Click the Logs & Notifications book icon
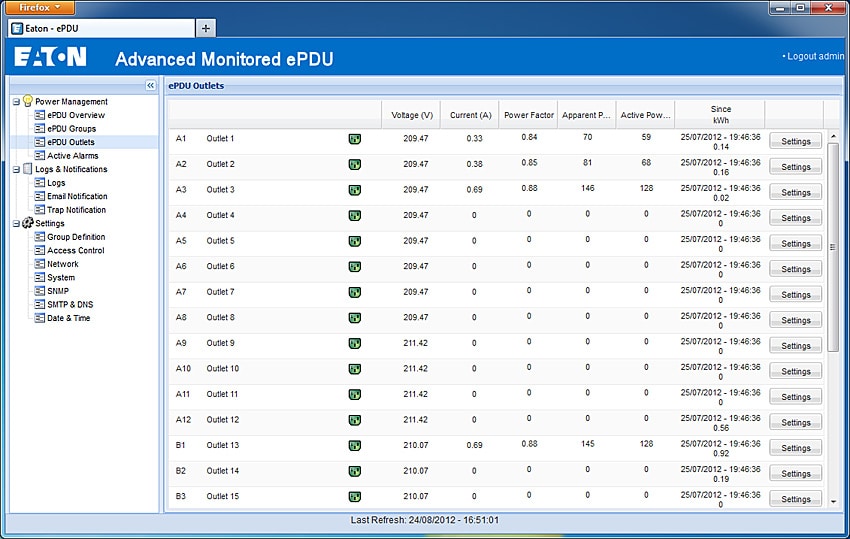The width and height of the screenshot is (850, 539). coord(28,169)
